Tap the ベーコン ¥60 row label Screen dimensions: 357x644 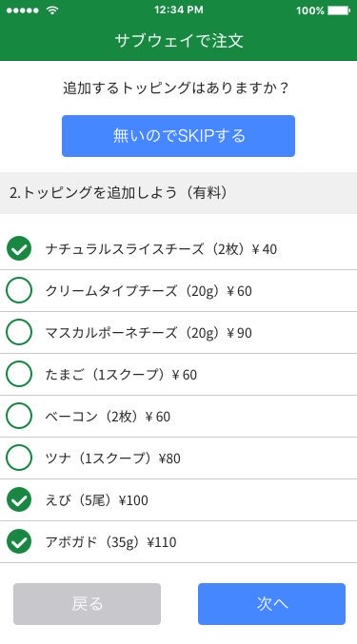(x=108, y=416)
